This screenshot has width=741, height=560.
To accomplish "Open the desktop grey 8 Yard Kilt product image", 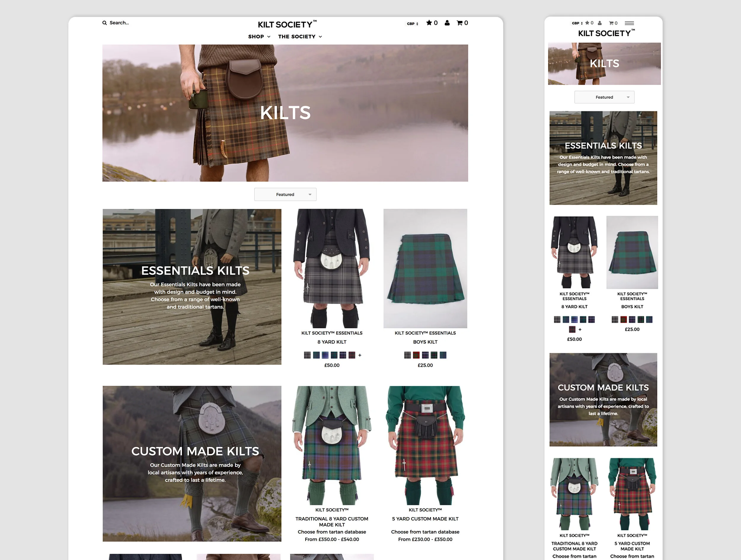I will coord(332,268).
